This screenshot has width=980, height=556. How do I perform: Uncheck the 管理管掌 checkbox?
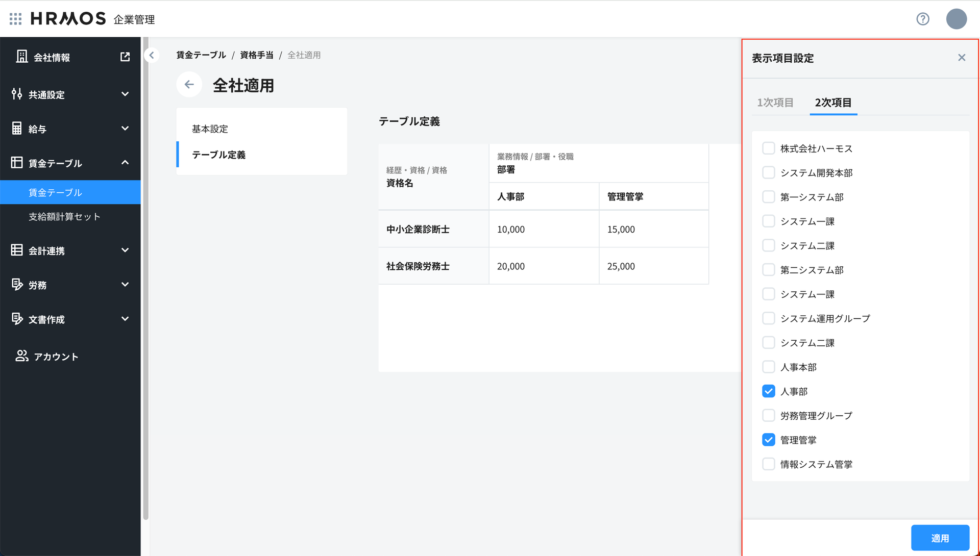tap(768, 440)
